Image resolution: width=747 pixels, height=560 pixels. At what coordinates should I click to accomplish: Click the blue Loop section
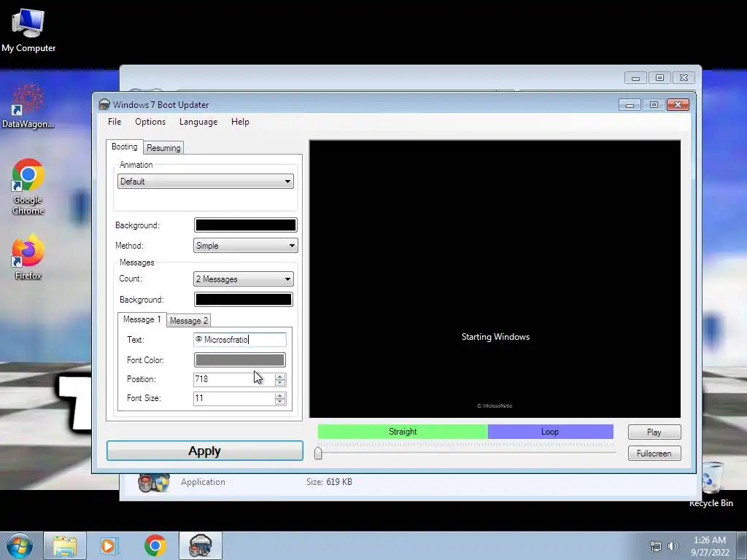point(550,432)
